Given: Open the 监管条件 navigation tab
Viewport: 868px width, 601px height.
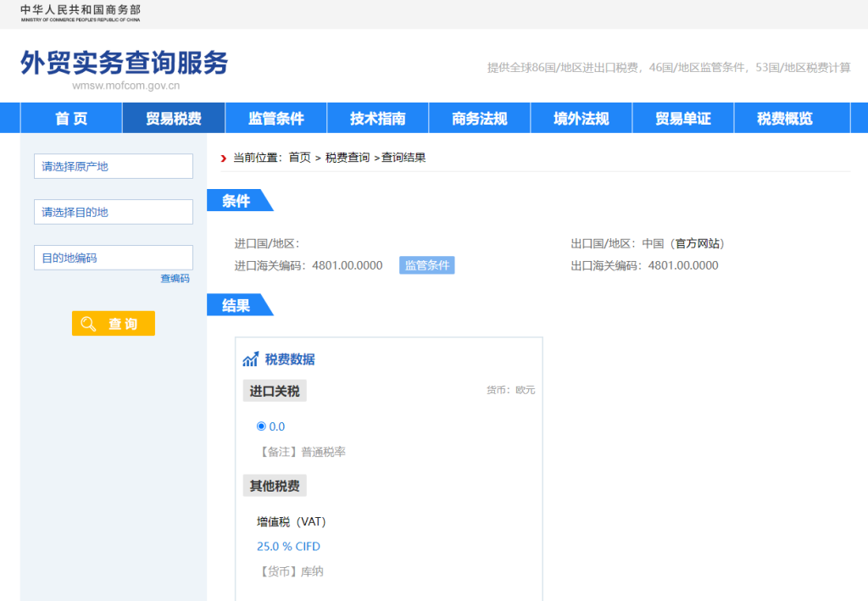Looking at the screenshot, I should (275, 118).
